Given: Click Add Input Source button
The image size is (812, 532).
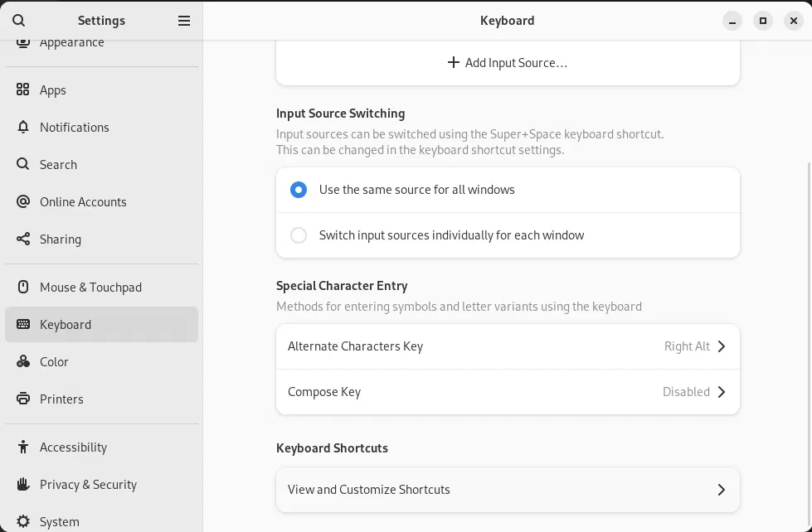Looking at the screenshot, I should (508, 63).
